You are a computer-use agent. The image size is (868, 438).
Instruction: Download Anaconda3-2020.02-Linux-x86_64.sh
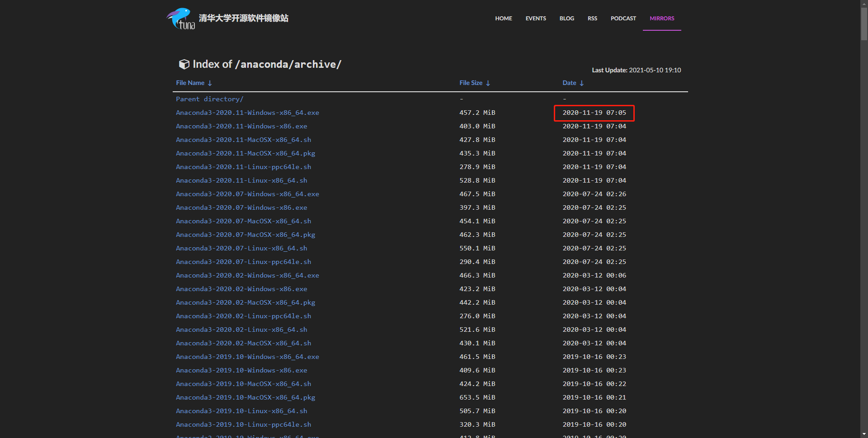pyautogui.click(x=241, y=330)
